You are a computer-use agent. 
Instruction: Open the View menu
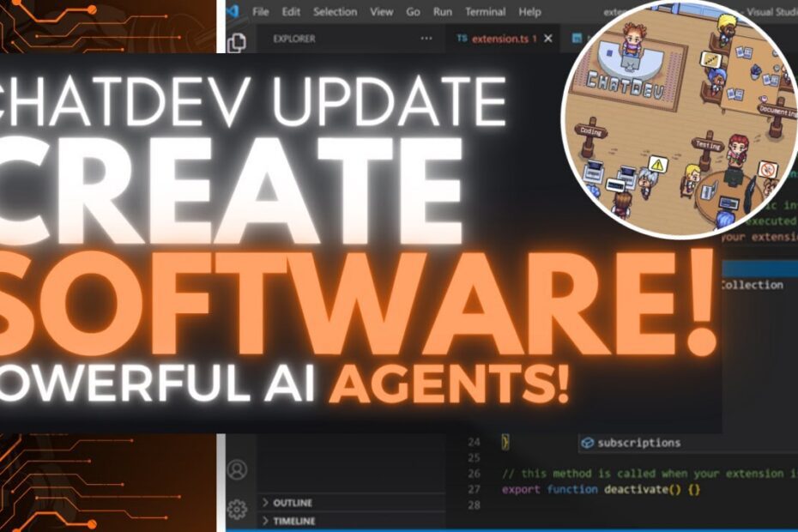click(381, 12)
